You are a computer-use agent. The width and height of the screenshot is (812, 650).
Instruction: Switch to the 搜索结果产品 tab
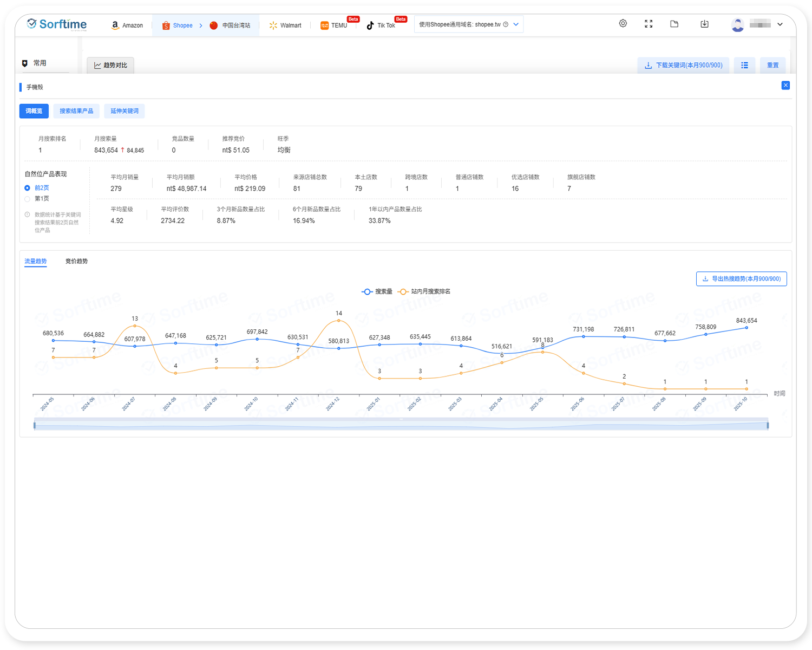click(x=76, y=111)
